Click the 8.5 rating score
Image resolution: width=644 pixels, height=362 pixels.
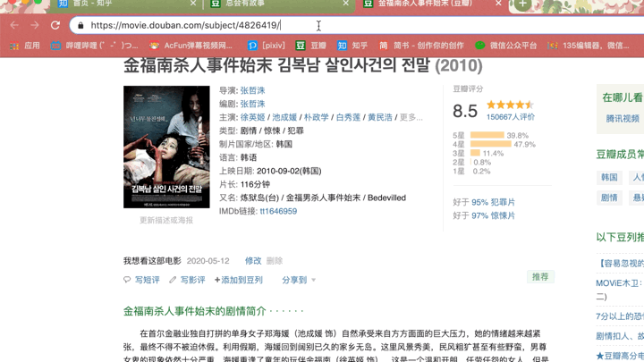coord(465,111)
